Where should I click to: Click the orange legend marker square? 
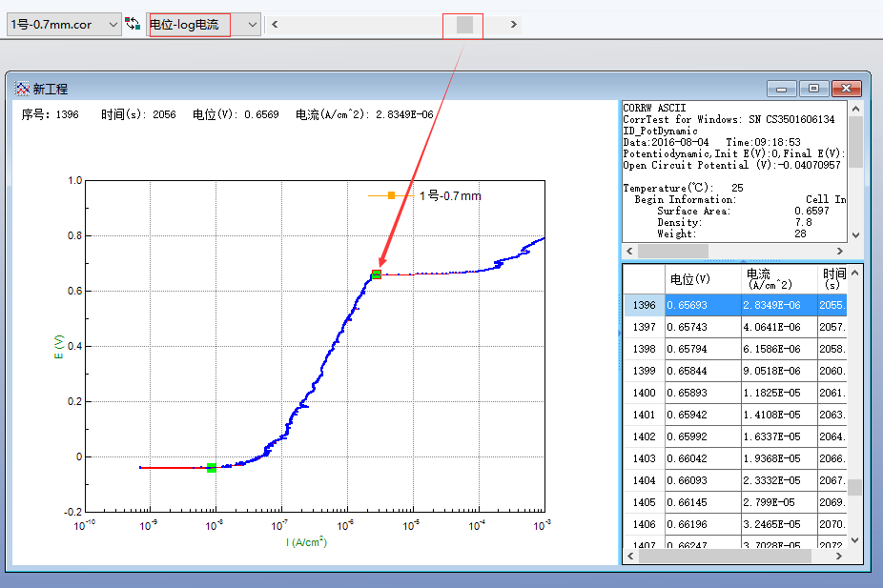tap(391, 195)
